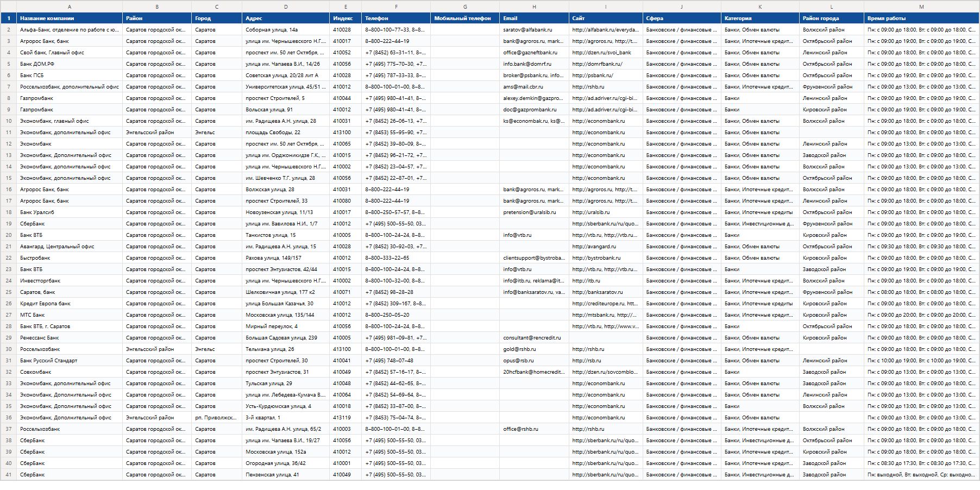Select email cell pretension@uralsib.ru
The image size is (980, 490).
[x=534, y=212]
